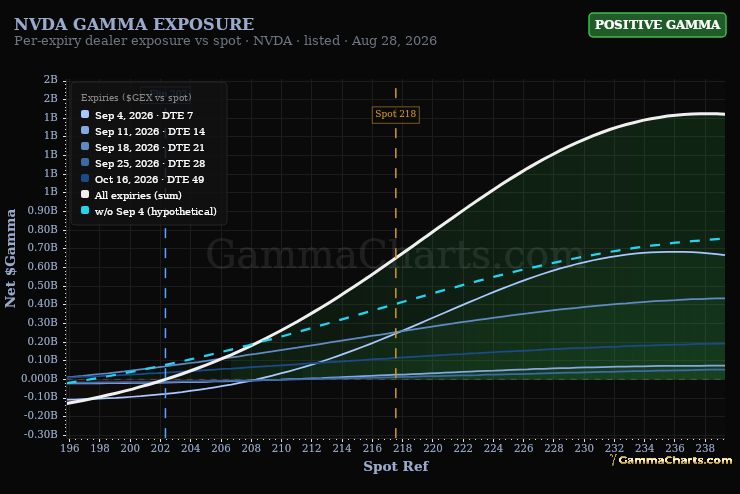Toggle the 'Sep 11, 2026 · DTE 14' series
This screenshot has width=740, height=494.
point(150,132)
